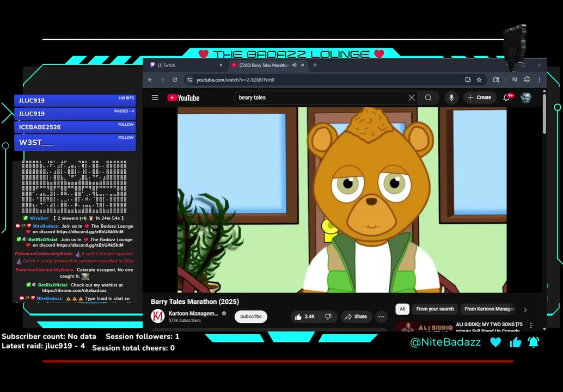Go to YouTube home via the logo
The width and height of the screenshot is (563, 392).
point(183,97)
